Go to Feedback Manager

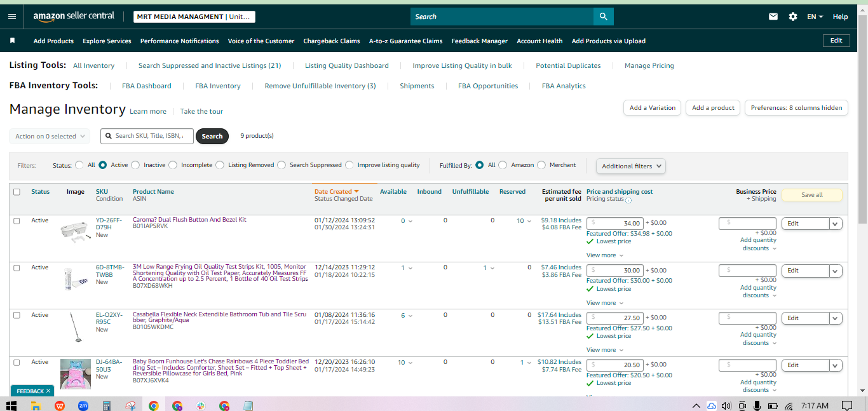pos(480,41)
